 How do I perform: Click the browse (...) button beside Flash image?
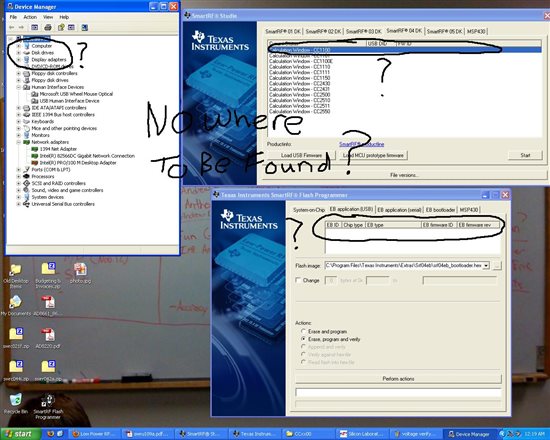pos(497,266)
